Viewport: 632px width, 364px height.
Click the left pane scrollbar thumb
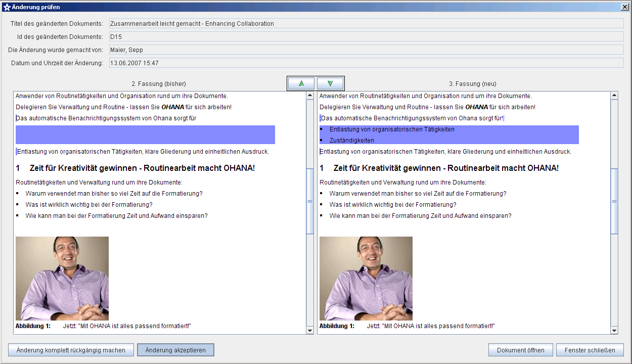[x=310, y=201]
